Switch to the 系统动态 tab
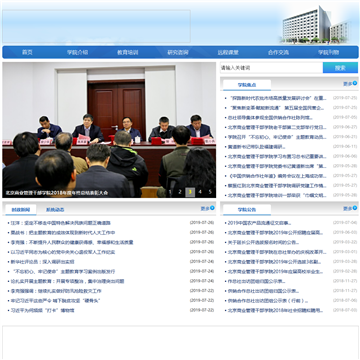360x360 pixels. tap(55, 210)
